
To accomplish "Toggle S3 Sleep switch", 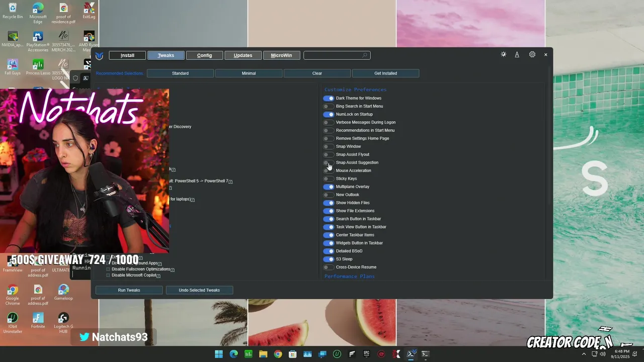I will (x=329, y=259).
